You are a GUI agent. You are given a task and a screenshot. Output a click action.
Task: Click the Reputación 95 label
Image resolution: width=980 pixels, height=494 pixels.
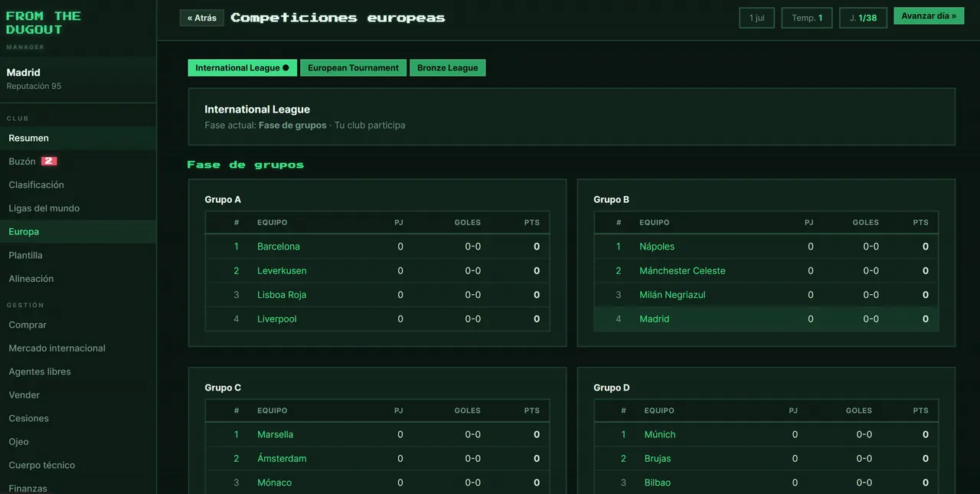tap(34, 86)
